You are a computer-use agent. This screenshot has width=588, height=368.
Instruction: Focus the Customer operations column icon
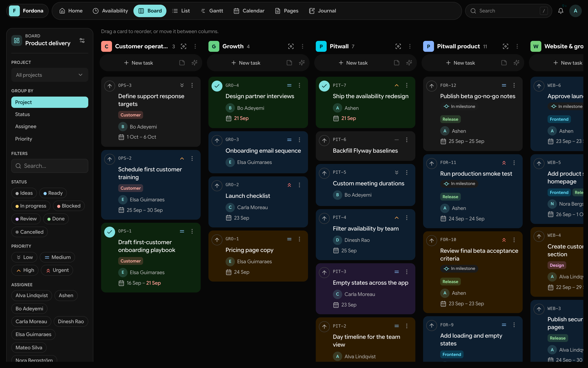(184, 46)
